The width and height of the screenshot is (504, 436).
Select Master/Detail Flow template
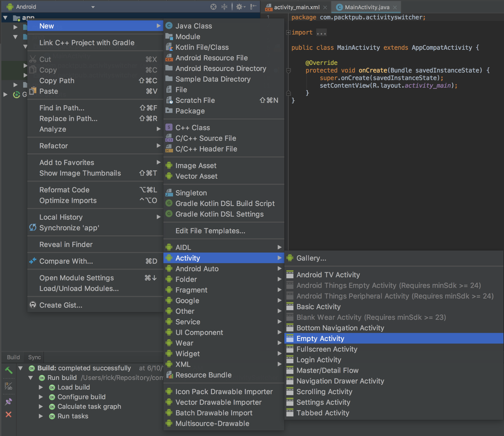(x=394, y=370)
